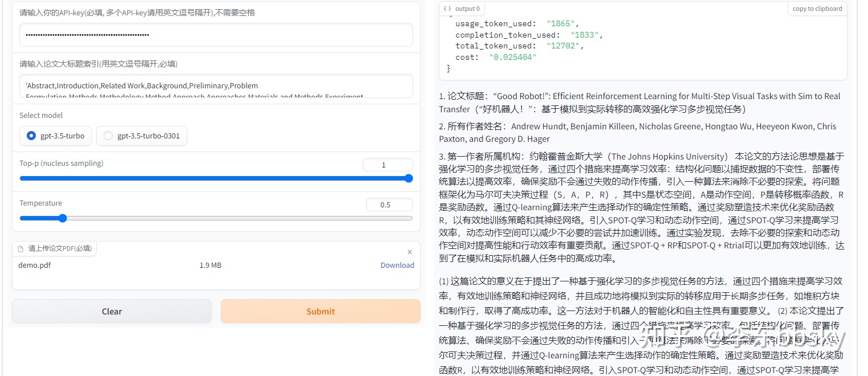Click the file icon in PDF upload label
868x376 pixels.
pyautogui.click(x=20, y=248)
